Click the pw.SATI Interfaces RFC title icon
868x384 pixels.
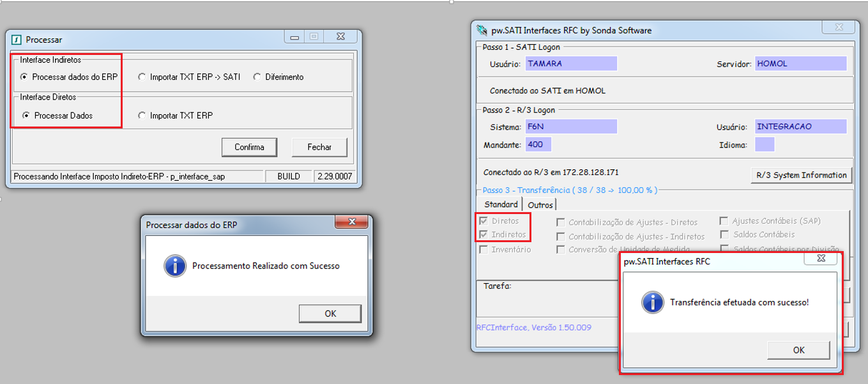482,30
